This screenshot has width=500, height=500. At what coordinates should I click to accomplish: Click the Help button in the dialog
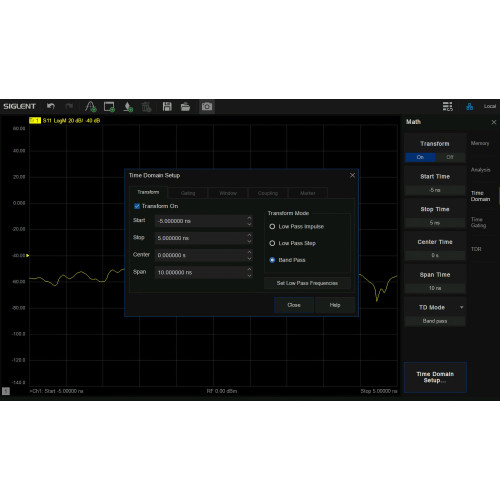(x=335, y=305)
